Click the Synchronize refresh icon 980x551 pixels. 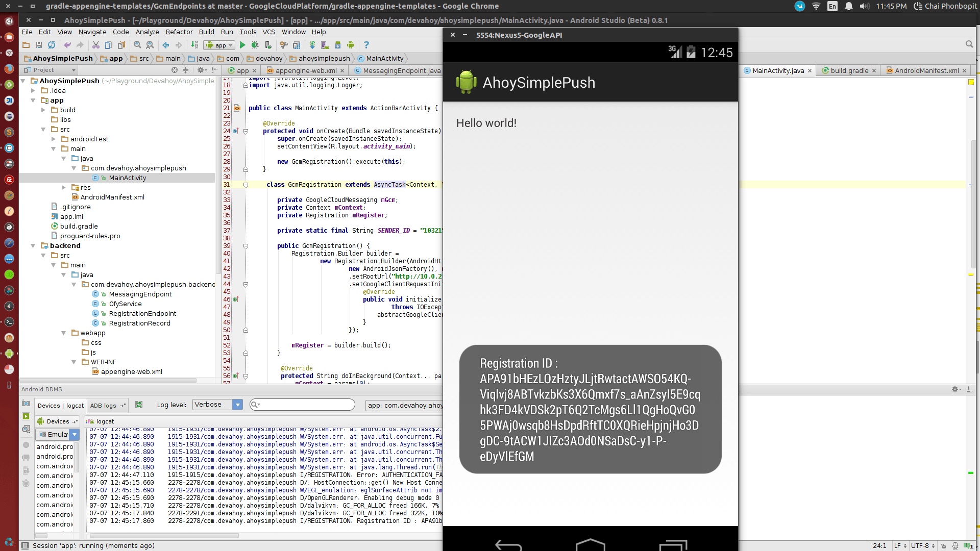point(52,45)
